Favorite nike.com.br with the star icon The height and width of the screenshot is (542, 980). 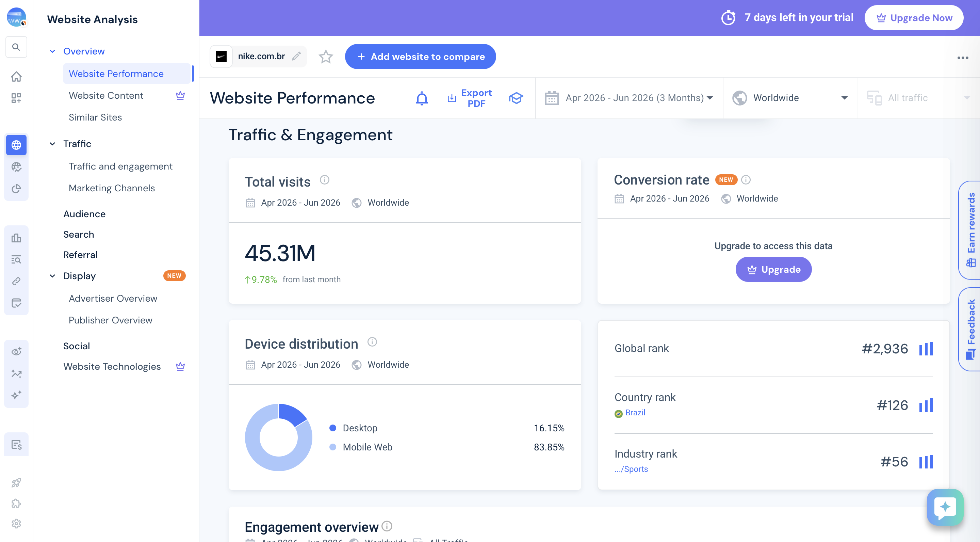click(326, 57)
